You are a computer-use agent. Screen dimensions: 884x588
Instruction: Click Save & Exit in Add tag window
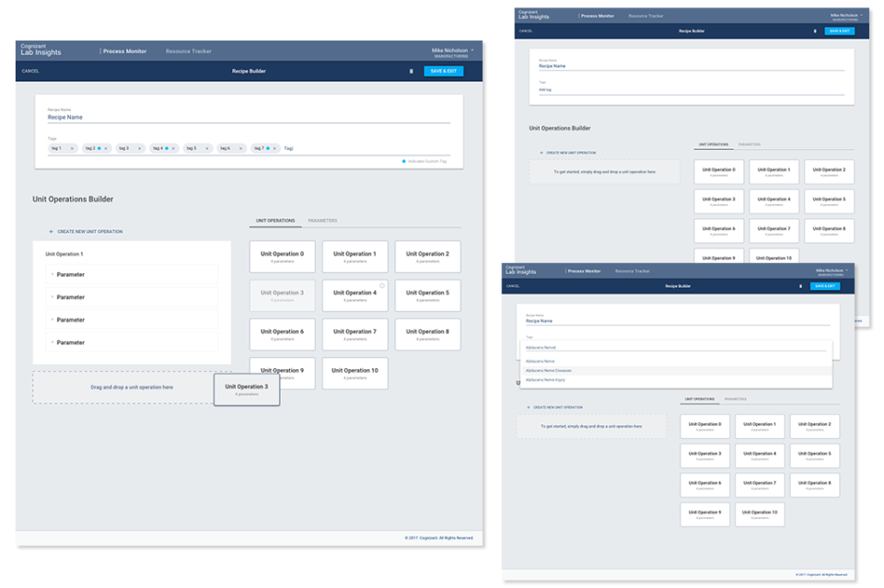tap(840, 31)
